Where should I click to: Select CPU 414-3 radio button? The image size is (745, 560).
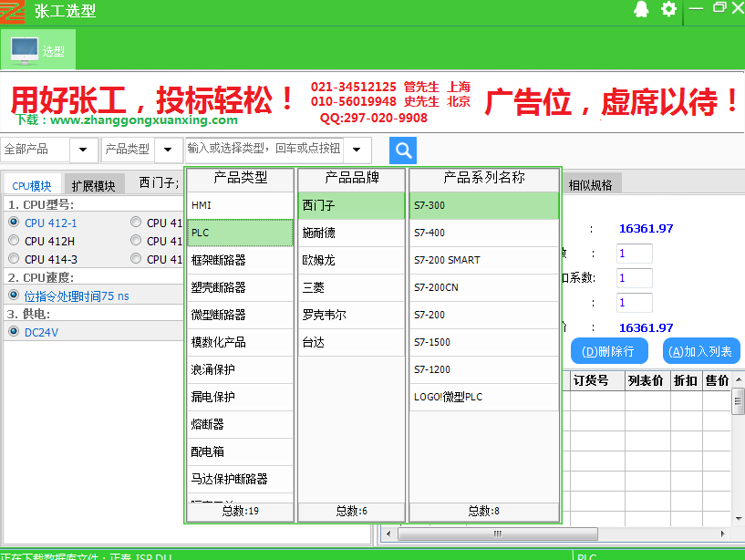tap(14, 259)
